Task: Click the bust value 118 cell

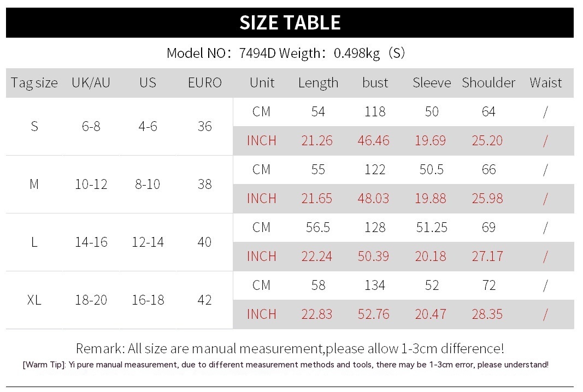Action: click(x=375, y=112)
